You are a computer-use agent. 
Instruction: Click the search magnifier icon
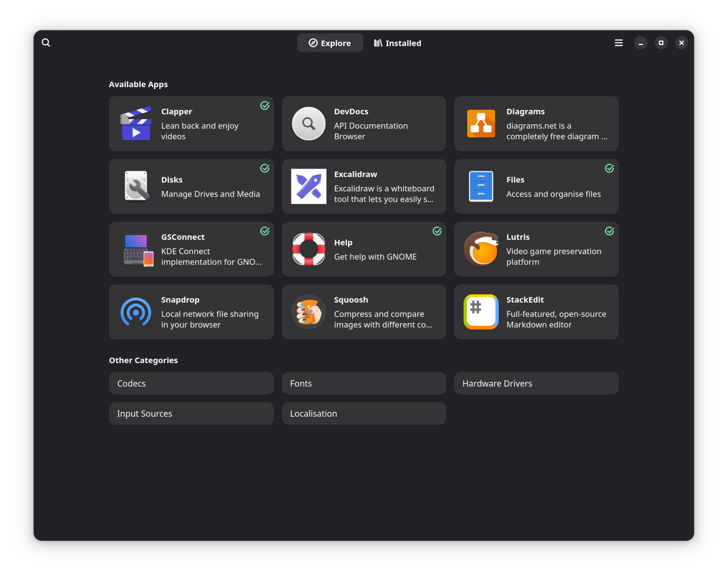(x=46, y=43)
